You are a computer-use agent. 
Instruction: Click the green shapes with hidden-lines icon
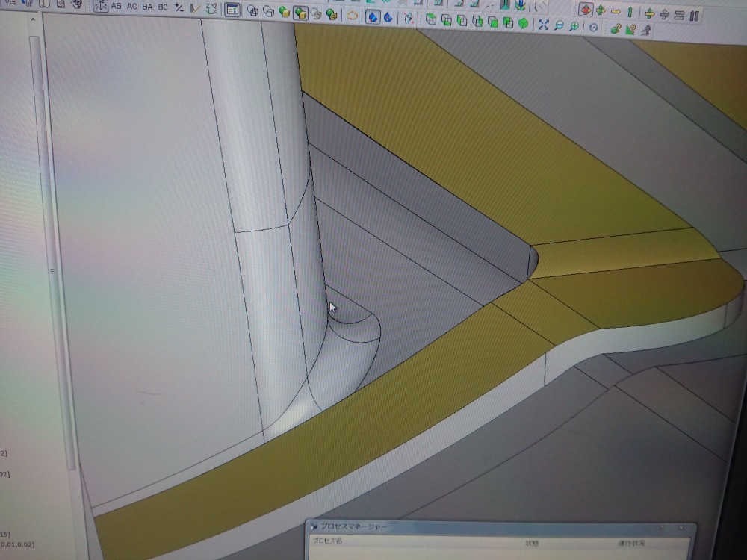pyautogui.click(x=332, y=15)
